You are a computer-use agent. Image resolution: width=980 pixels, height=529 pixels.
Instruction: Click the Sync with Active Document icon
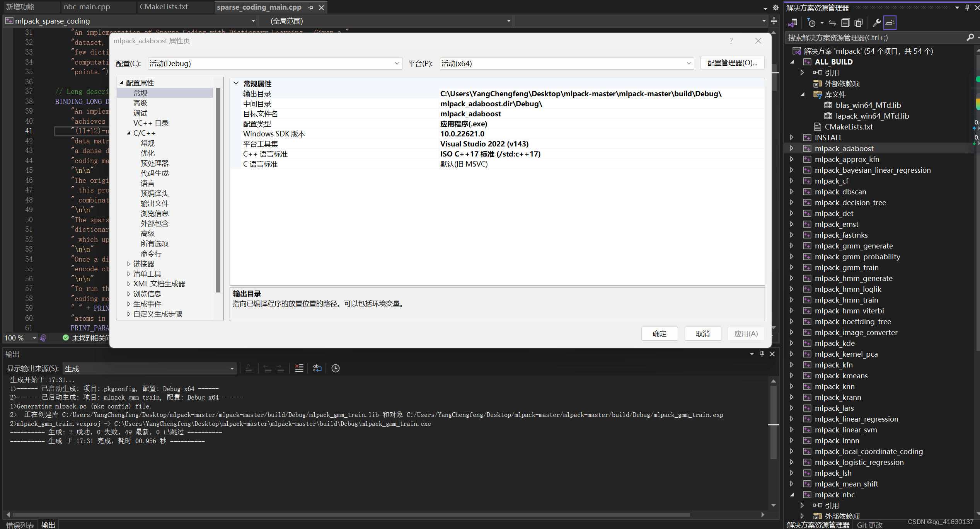pos(832,22)
